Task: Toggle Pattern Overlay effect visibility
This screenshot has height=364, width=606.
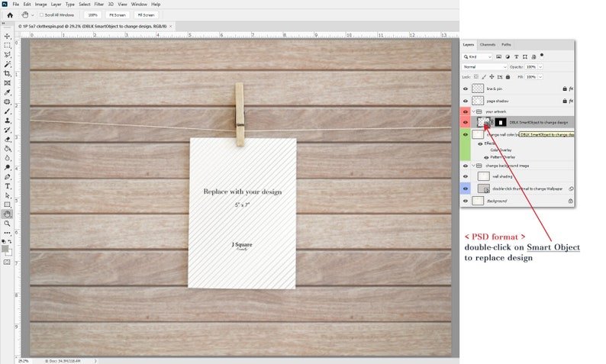Action: [486, 157]
